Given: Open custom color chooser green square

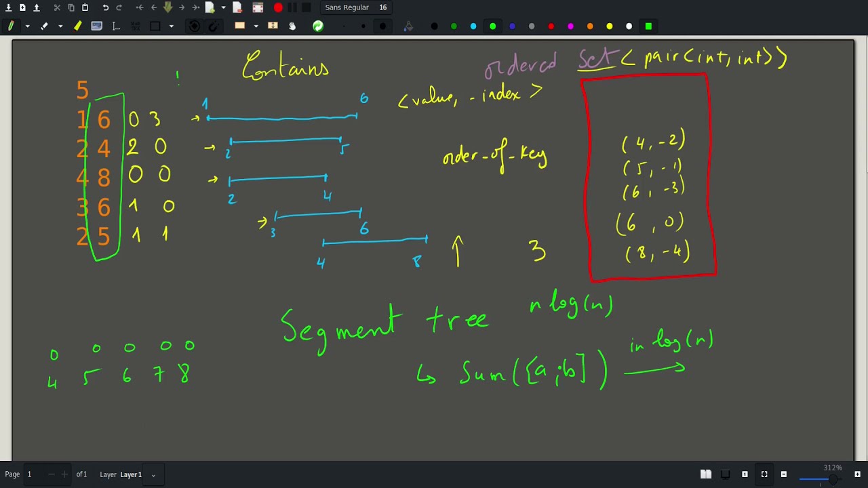Looking at the screenshot, I should tap(648, 26).
